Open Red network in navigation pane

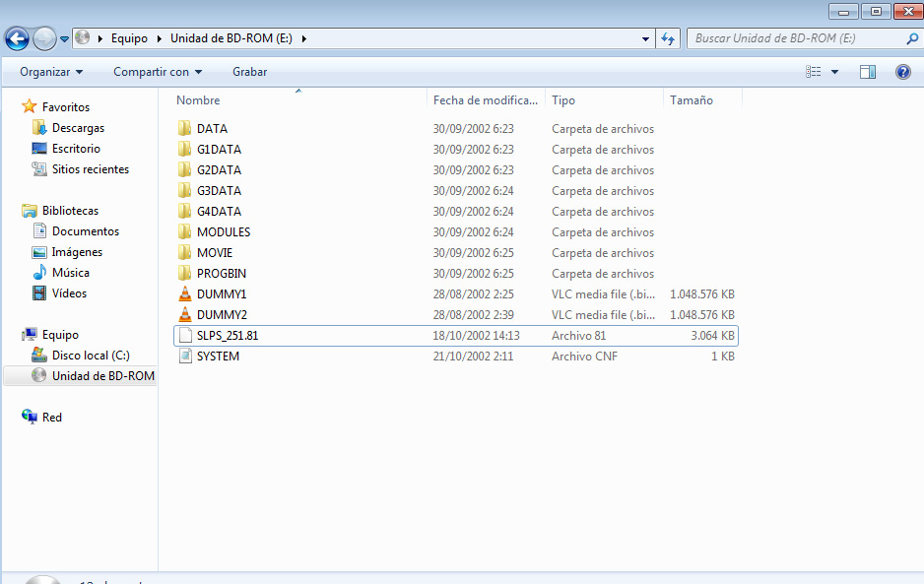(52, 418)
